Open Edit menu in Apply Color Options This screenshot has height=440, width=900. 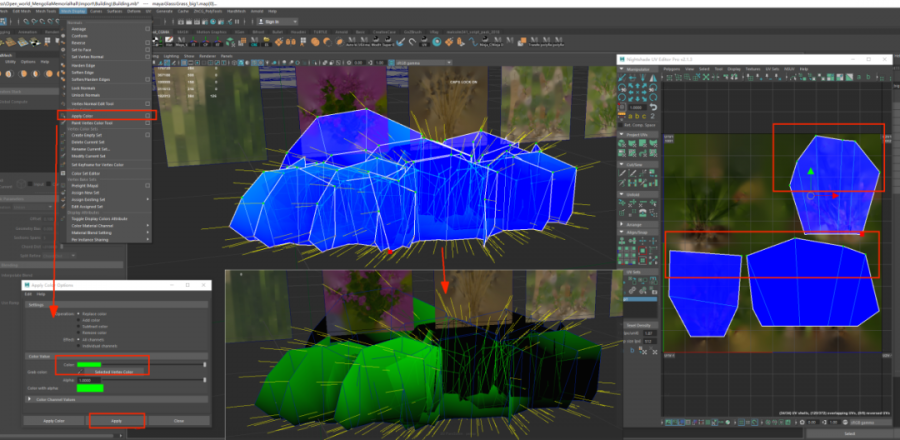coord(28,294)
